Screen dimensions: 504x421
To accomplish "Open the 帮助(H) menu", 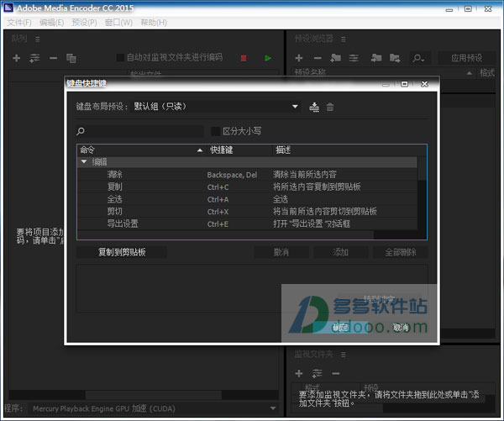I will (x=154, y=23).
